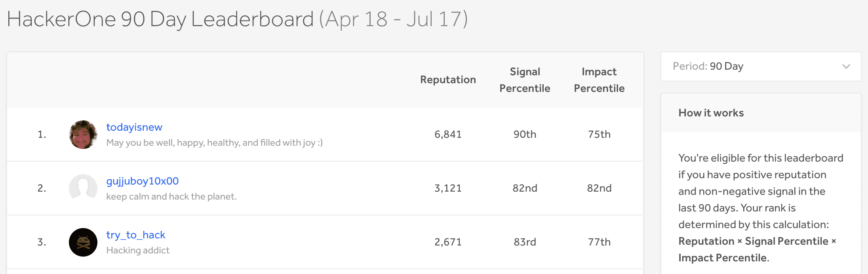Click todayisnew's reputation score 6,841
The height and width of the screenshot is (274, 868).
[448, 134]
